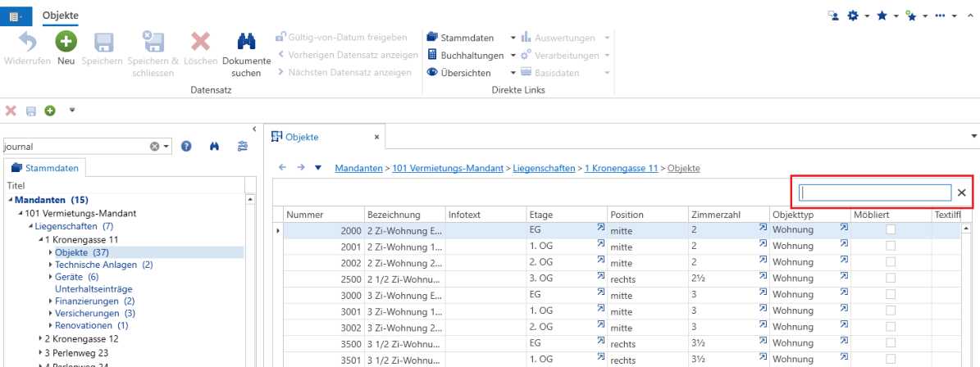Click the small red delete icon in quick toolbar
Screen dimensions: 980x367
pyautogui.click(x=11, y=111)
